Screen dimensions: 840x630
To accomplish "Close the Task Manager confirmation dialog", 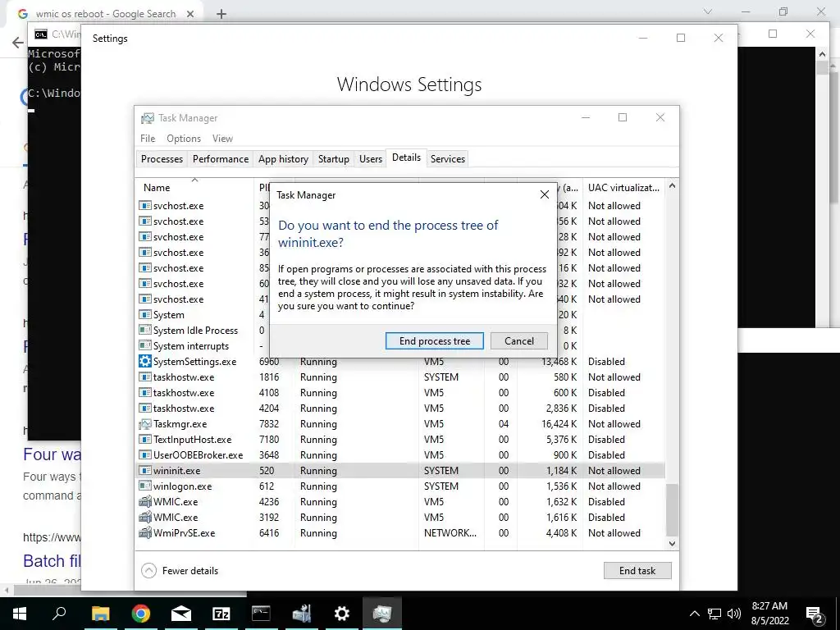I will pos(545,194).
